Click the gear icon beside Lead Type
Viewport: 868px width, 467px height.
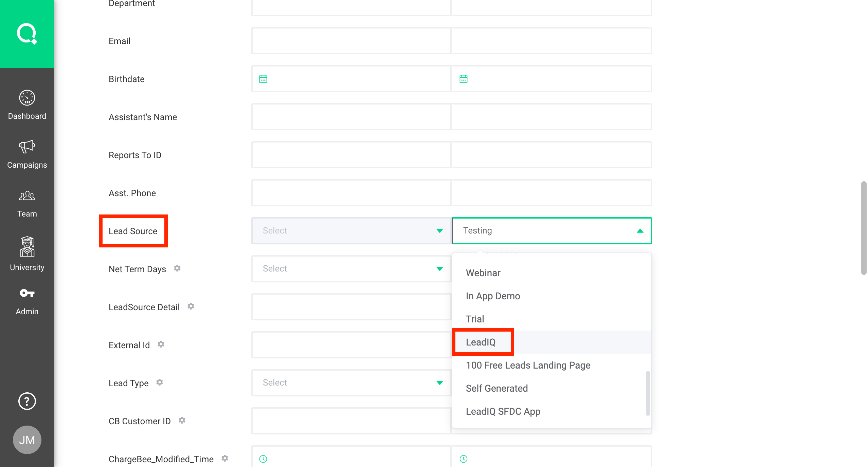point(160,382)
